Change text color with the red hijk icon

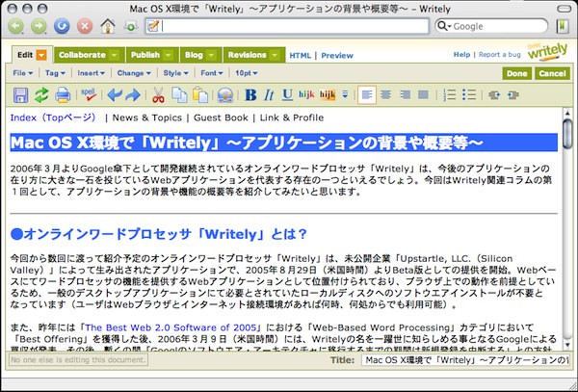pos(306,94)
